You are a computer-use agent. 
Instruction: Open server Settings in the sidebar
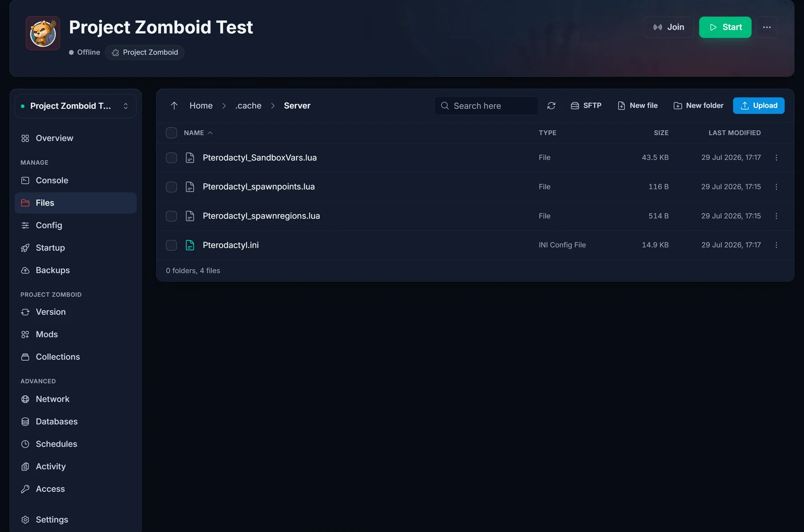(x=75, y=519)
